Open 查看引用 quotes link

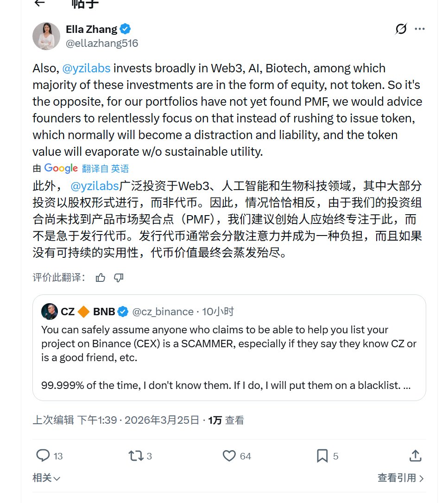[x=400, y=478]
